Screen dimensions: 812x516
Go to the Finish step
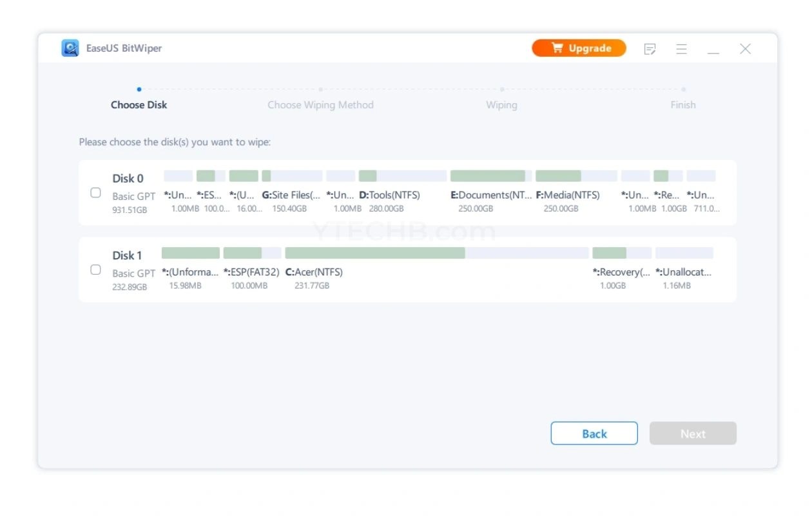(683, 104)
